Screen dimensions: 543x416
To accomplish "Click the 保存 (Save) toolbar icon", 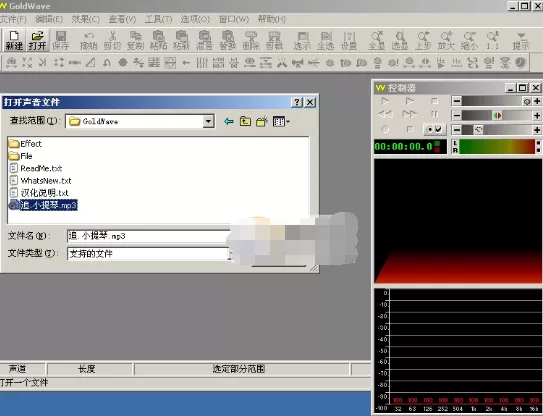I will (61, 40).
